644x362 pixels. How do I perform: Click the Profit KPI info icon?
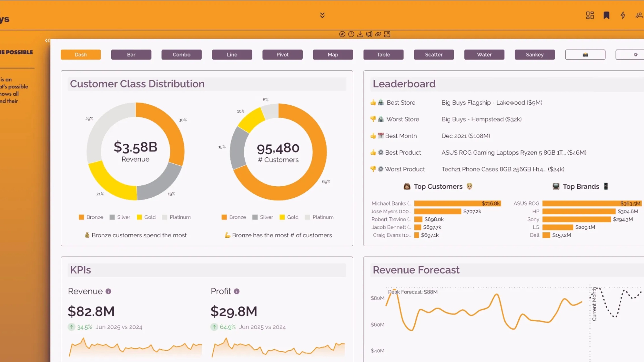coord(236,291)
